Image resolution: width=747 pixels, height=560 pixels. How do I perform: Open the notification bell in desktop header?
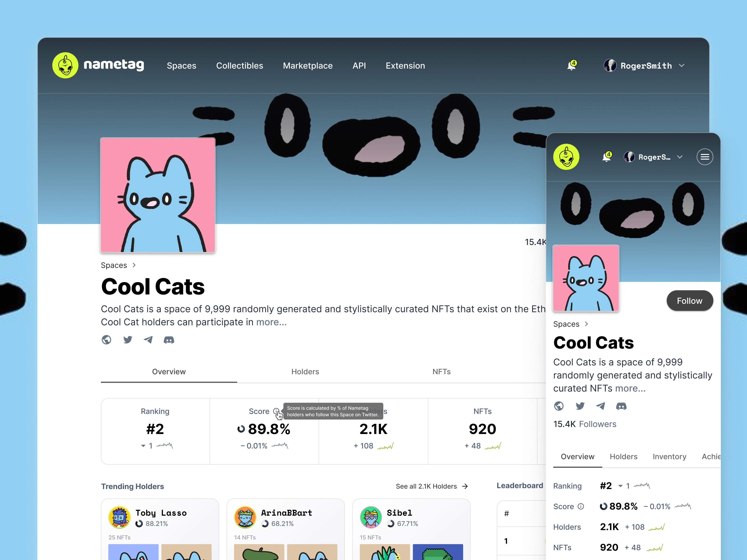572,66
